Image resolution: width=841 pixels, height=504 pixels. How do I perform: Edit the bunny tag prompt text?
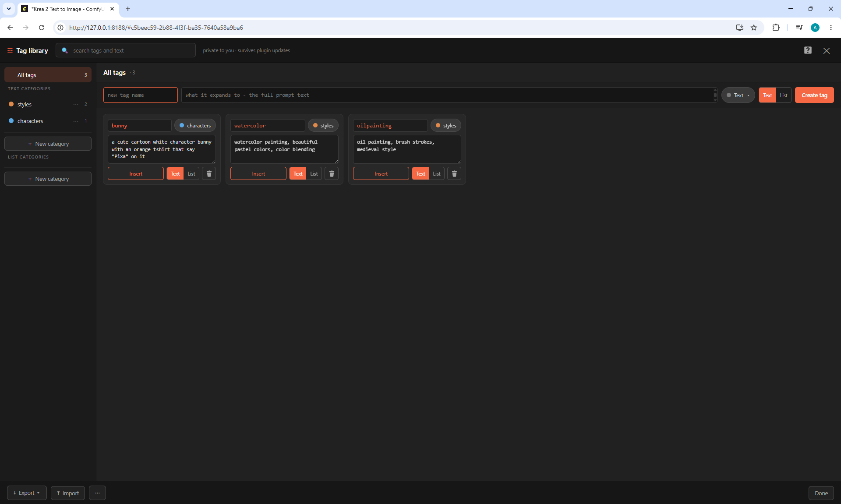click(162, 149)
